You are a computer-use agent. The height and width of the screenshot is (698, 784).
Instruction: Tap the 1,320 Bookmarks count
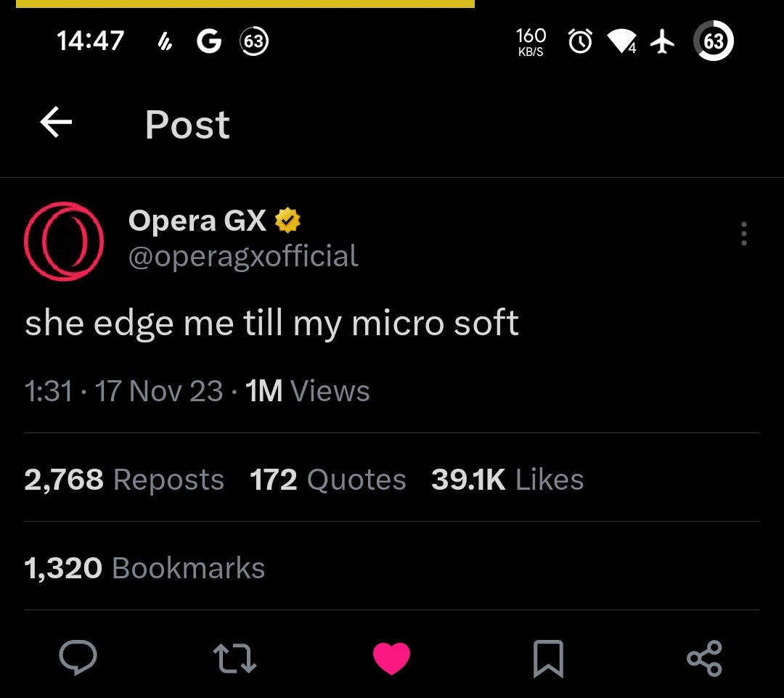pos(144,568)
